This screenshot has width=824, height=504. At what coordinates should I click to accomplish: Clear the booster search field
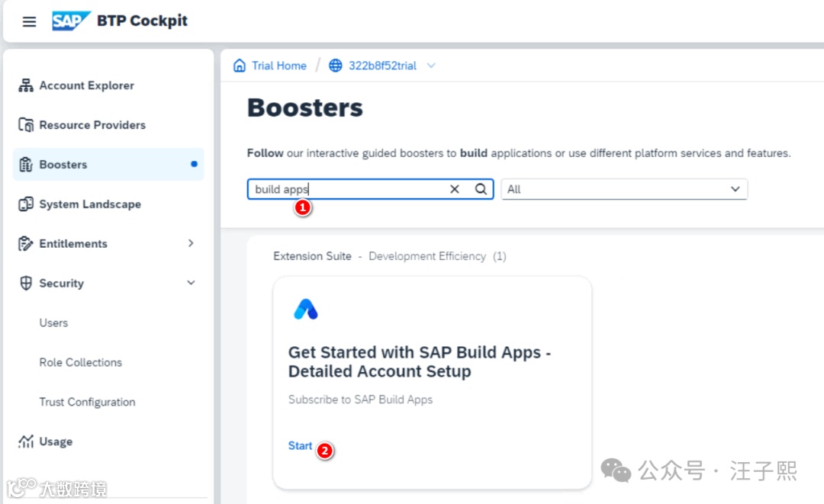point(455,189)
